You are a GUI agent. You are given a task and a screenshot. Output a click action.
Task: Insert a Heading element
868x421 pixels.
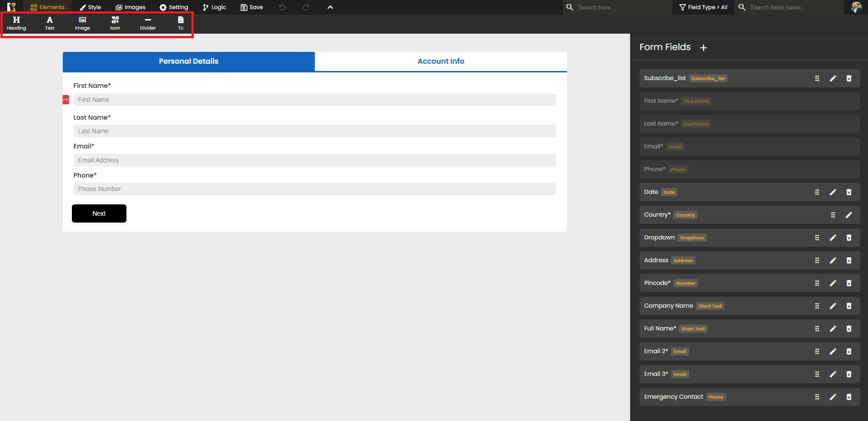pyautogui.click(x=16, y=23)
